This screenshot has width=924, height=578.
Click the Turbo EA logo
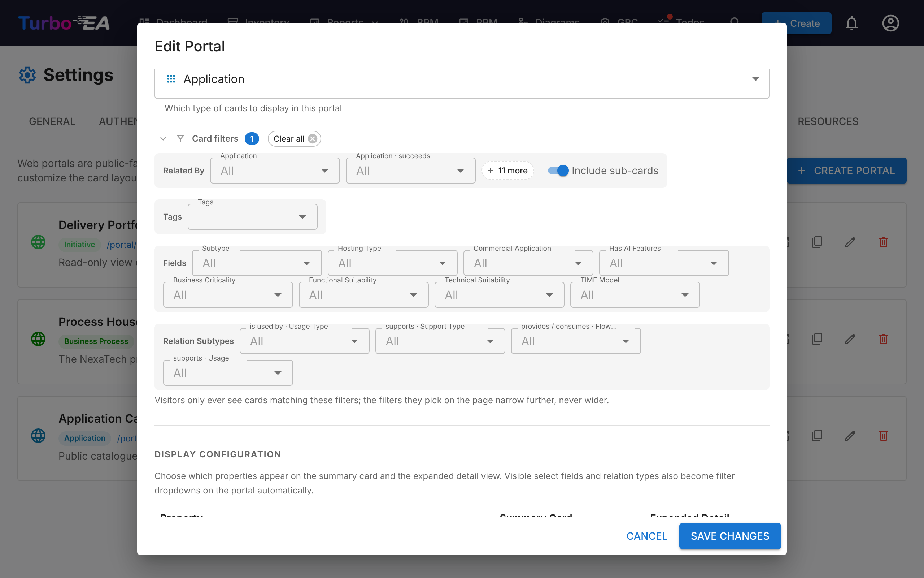click(x=64, y=23)
